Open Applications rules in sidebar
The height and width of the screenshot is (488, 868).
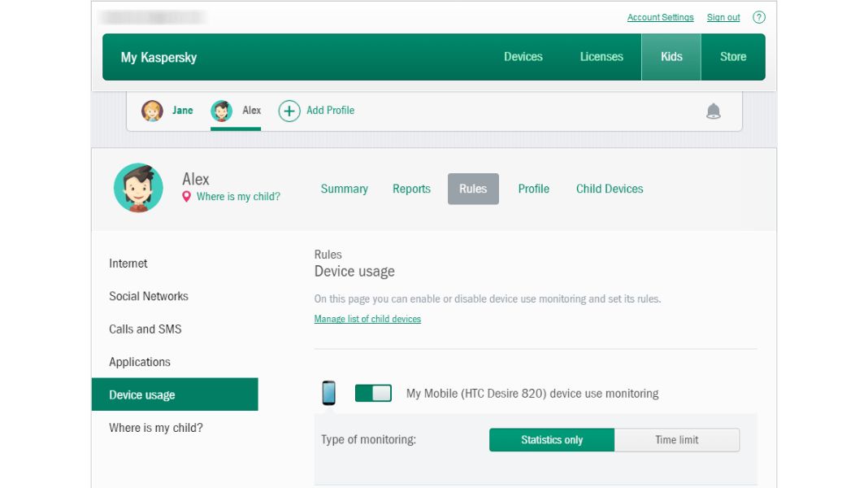140,362
